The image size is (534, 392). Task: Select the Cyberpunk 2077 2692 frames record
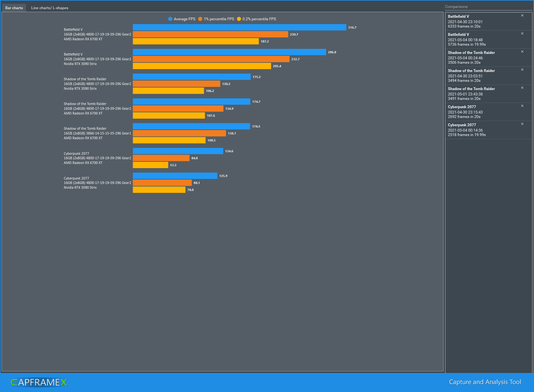(x=488, y=112)
